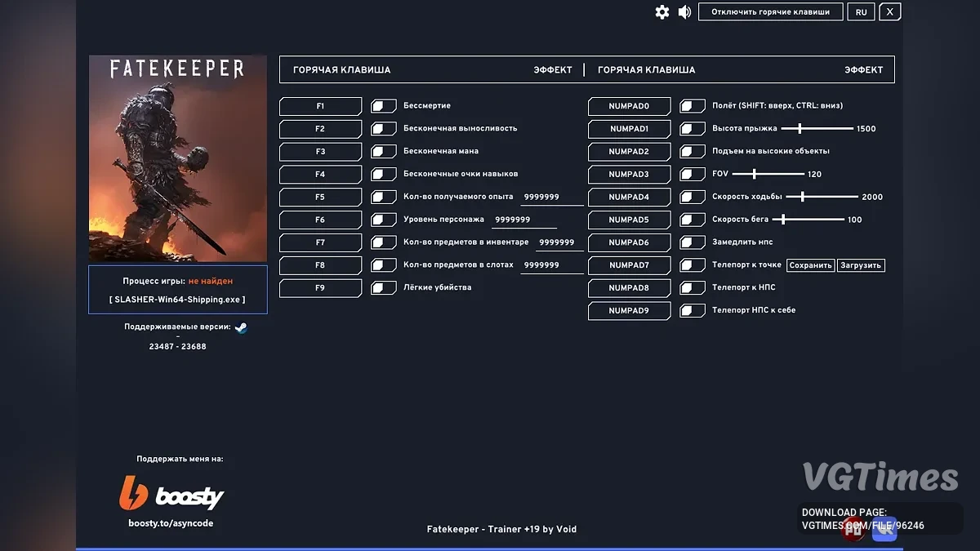The height and width of the screenshot is (551, 980).
Task: Click the Fatekeeper cover art thumbnail
Action: click(x=177, y=158)
